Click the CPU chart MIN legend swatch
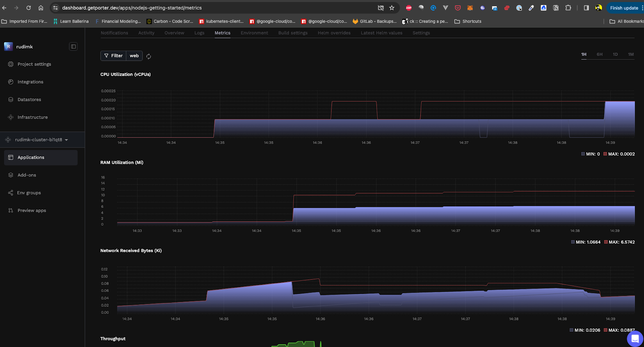The image size is (644, 347). 583,154
